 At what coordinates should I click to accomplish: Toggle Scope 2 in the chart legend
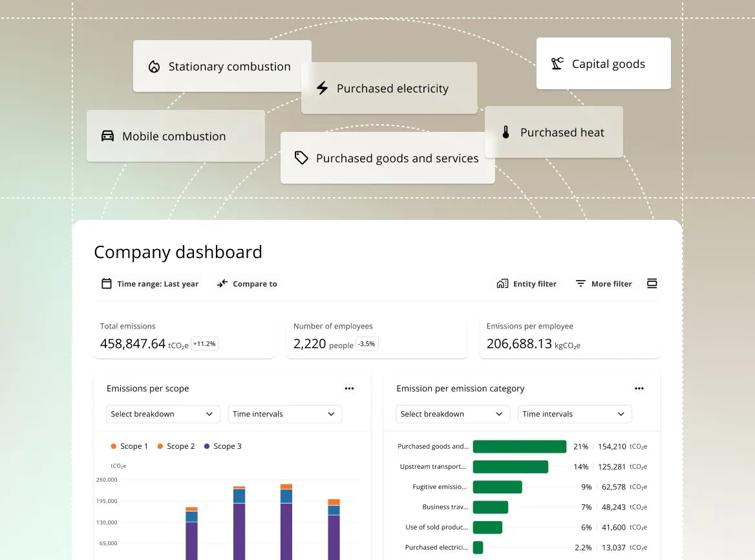click(x=176, y=446)
